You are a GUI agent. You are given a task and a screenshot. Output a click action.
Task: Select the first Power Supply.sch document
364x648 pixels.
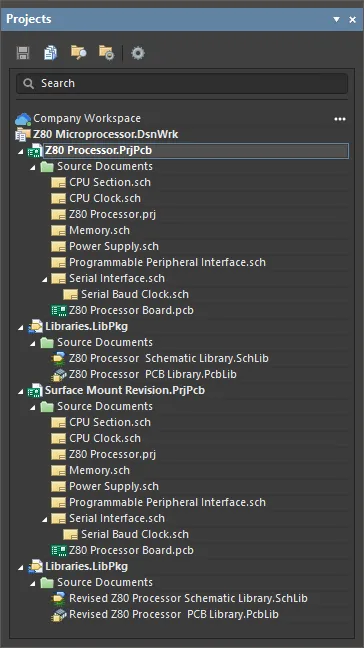click(114, 246)
